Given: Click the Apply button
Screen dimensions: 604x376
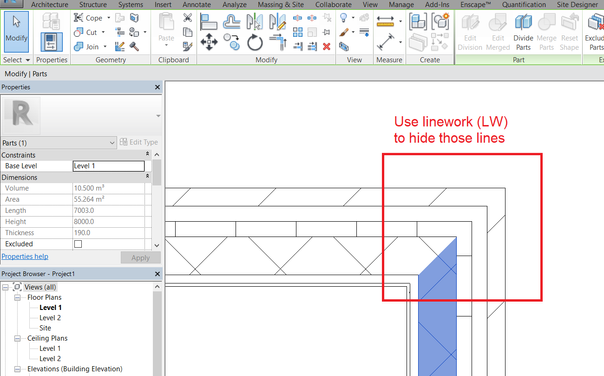Looking at the screenshot, I should point(140,258).
